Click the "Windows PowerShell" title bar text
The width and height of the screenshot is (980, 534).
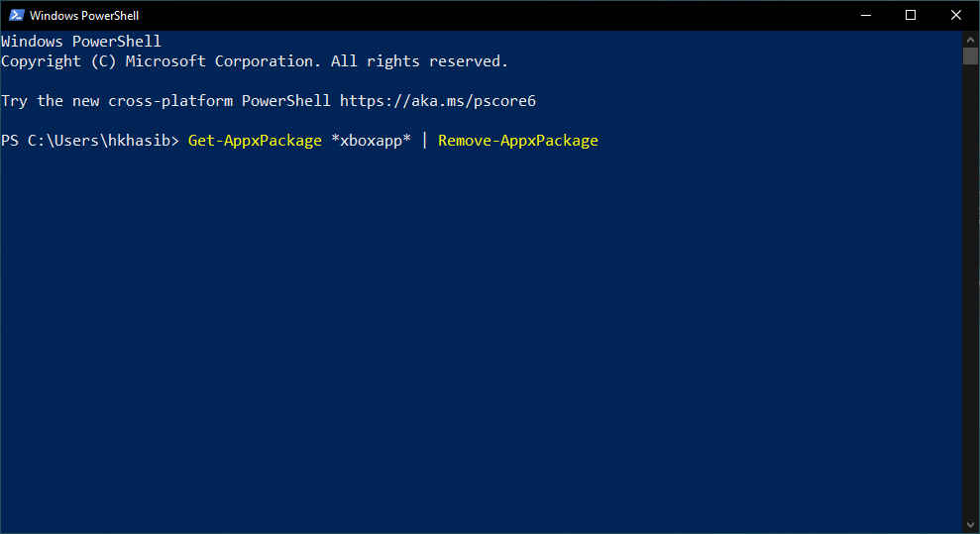pos(84,16)
